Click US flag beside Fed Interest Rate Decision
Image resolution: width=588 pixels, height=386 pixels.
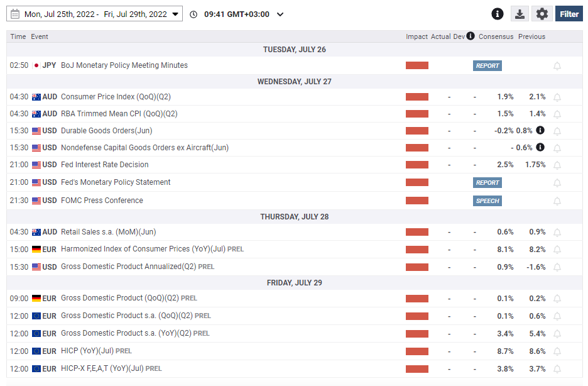pos(36,165)
